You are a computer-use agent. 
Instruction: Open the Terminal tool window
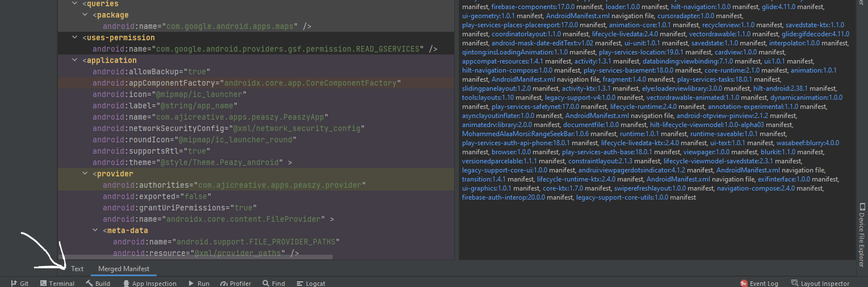tap(57, 283)
